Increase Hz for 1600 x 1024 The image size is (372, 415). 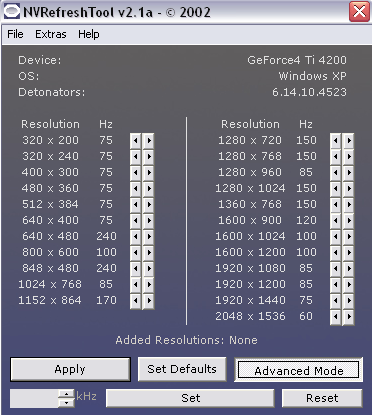(x=349, y=237)
